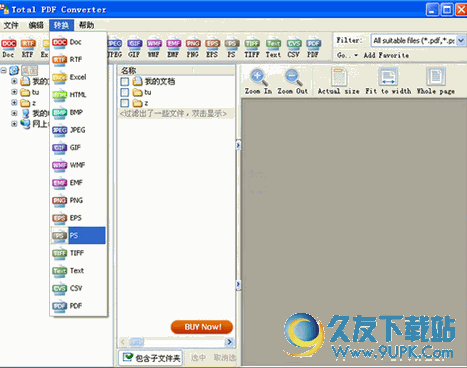Viewport: 467px width, 368px height.
Task: Select the 我的文档 folder in file list
Action: (x=154, y=82)
